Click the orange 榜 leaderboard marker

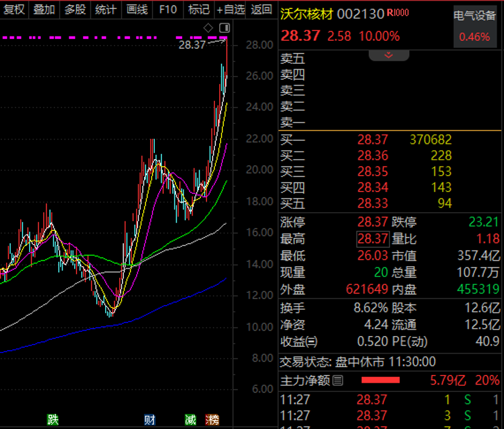(x=212, y=419)
